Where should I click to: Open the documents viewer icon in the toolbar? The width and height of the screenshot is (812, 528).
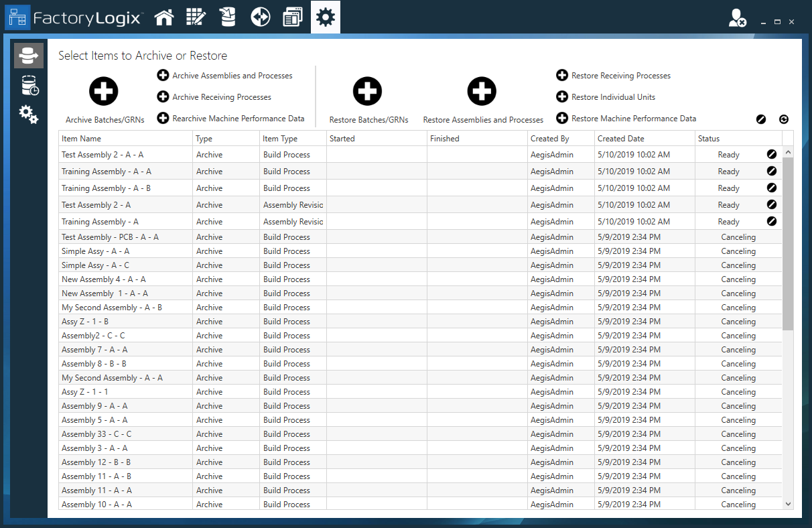coord(293,17)
